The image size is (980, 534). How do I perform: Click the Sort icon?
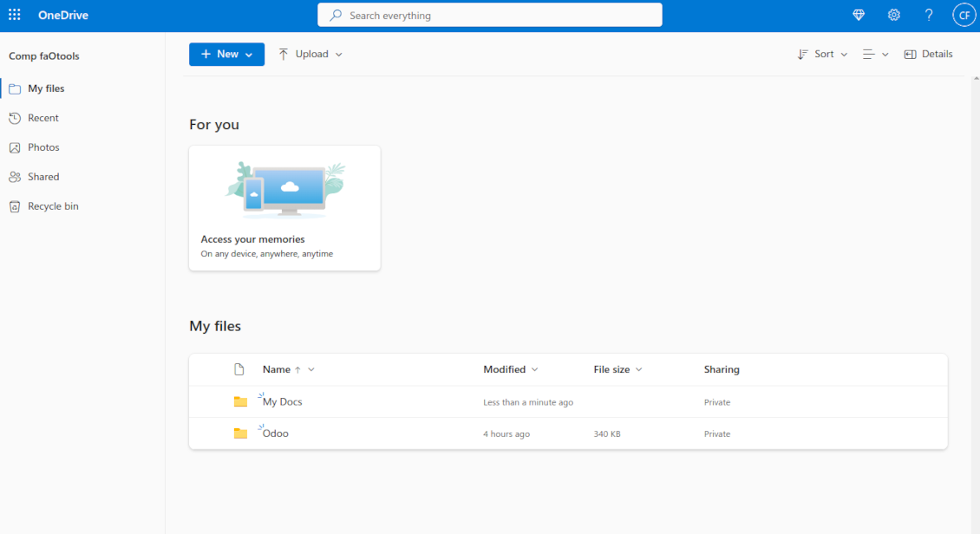(x=802, y=55)
